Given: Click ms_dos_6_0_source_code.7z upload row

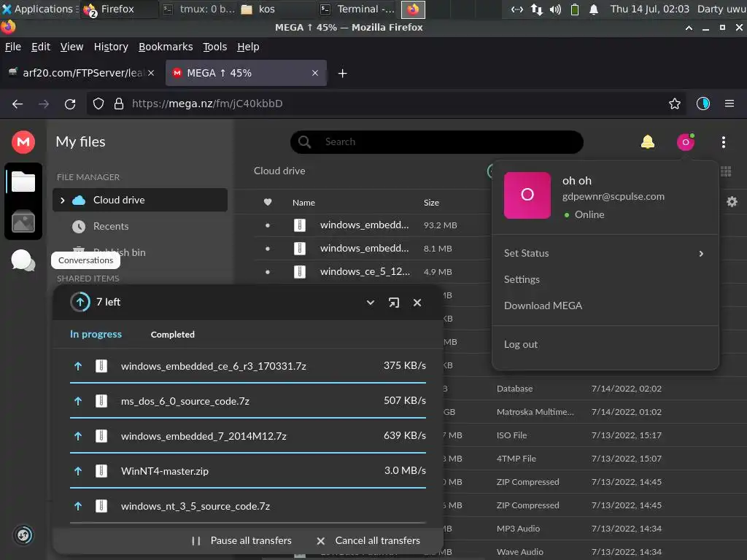Looking at the screenshot, I should coord(248,402).
